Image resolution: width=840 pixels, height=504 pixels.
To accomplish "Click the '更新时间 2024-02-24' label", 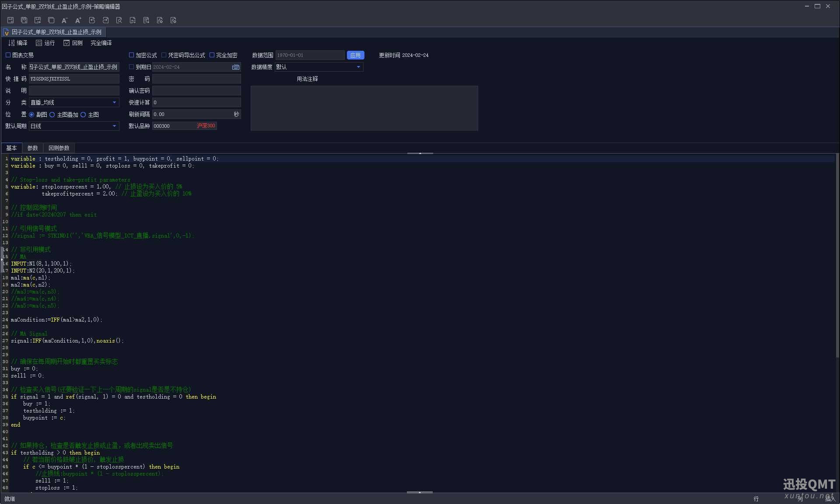I will click(x=403, y=55).
